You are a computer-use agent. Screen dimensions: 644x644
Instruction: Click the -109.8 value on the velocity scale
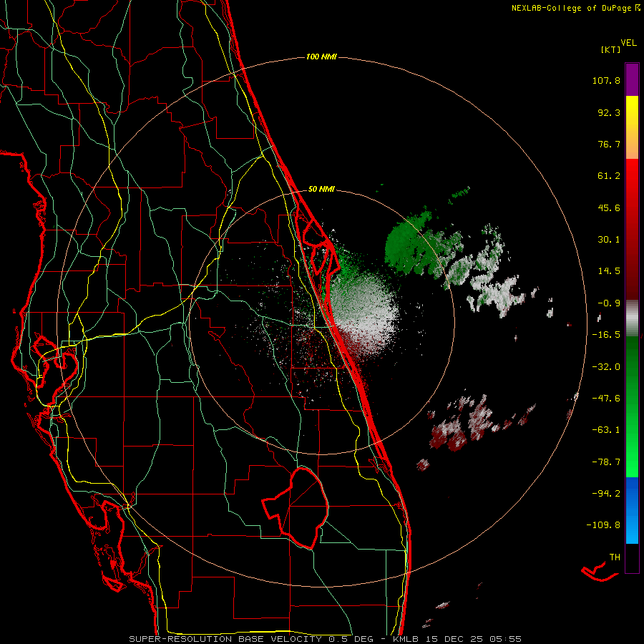click(x=604, y=525)
